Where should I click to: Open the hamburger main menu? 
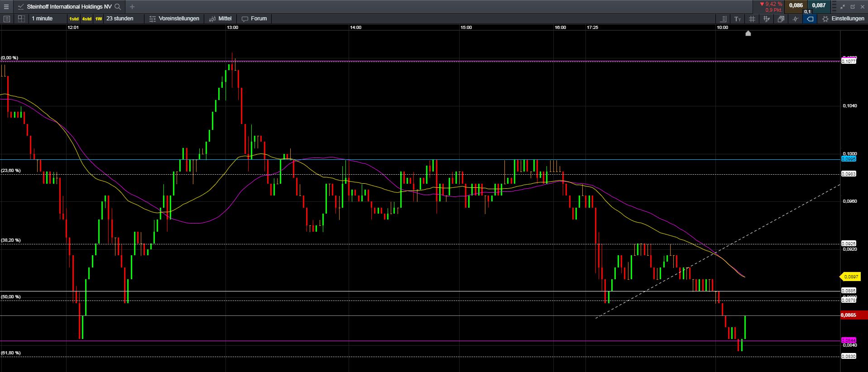point(6,7)
